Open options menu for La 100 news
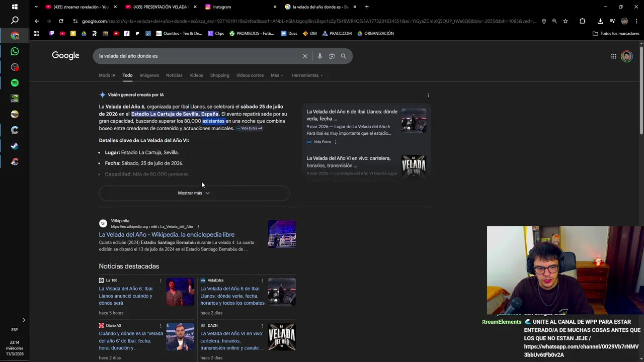 [x=160, y=281]
